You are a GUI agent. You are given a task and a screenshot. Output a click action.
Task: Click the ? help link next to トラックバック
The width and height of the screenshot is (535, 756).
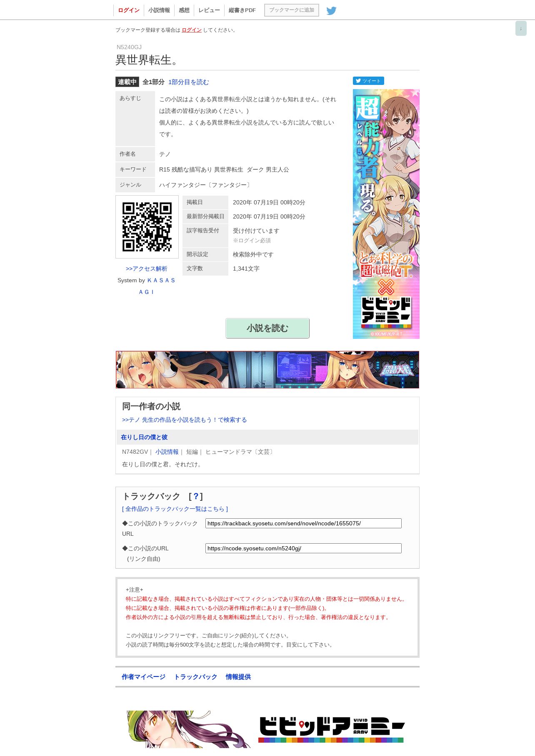[x=196, y=496]
